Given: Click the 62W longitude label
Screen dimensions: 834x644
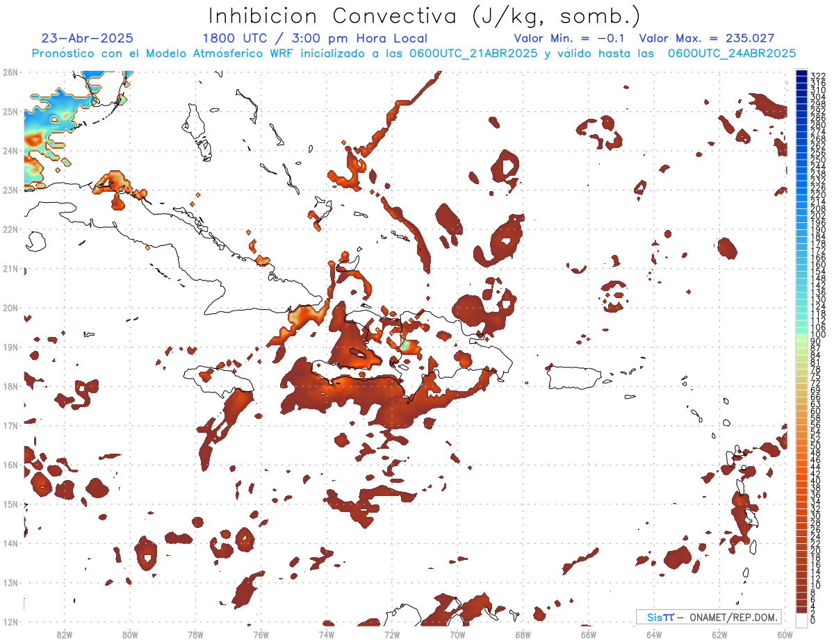Looking at the screenshot, I should point(719,634).
